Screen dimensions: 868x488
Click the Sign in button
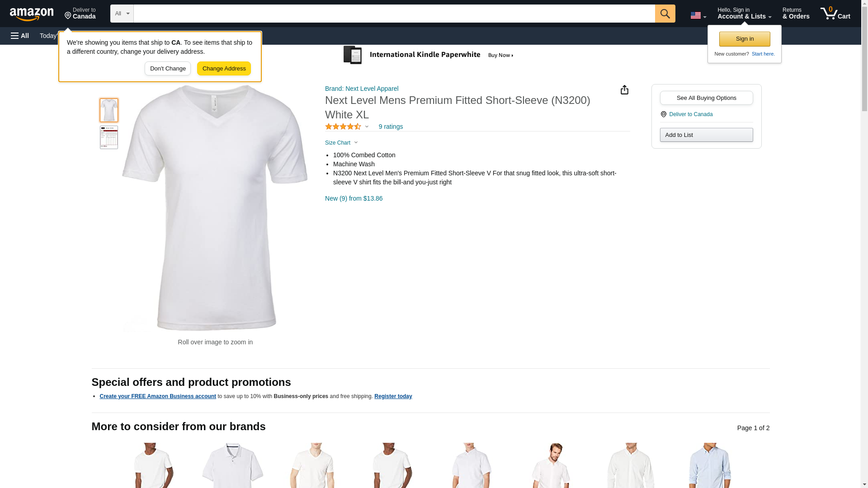click(745, 39)
